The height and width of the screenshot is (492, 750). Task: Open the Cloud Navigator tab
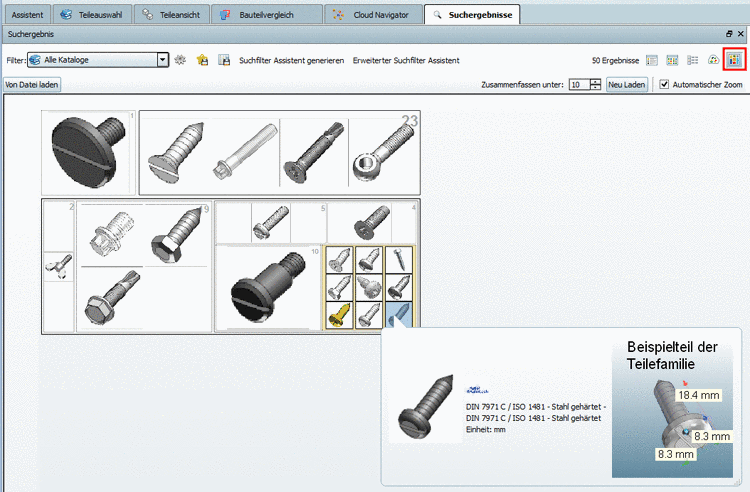(373, 15)
